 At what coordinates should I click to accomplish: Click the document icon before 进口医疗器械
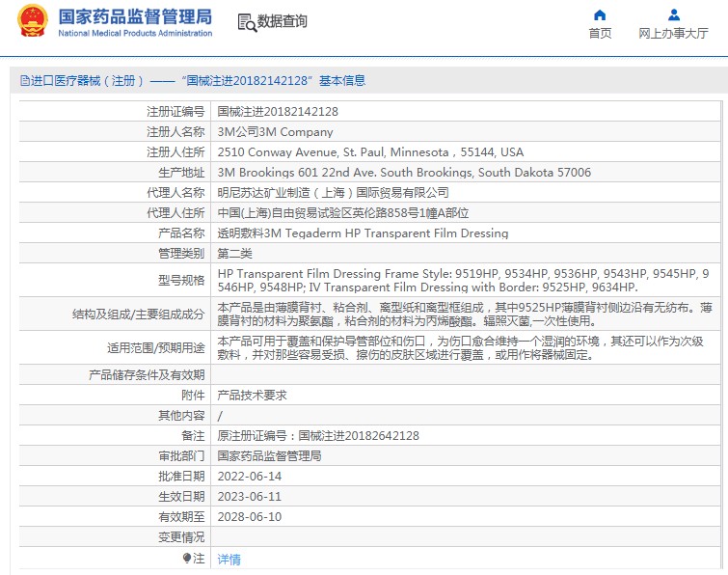coord(25,81)
